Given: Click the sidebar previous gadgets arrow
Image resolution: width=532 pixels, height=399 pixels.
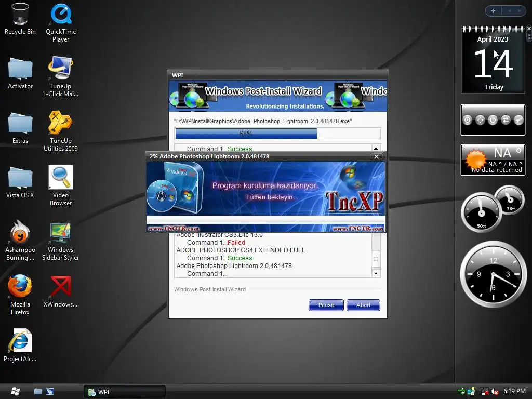Looking at the screenshot, I should click(x=509, y=11).
